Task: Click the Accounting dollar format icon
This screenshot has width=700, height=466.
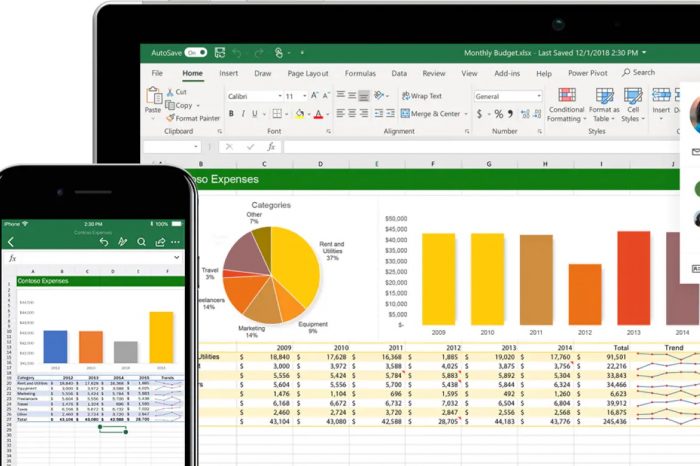Action: pos(479,114)
